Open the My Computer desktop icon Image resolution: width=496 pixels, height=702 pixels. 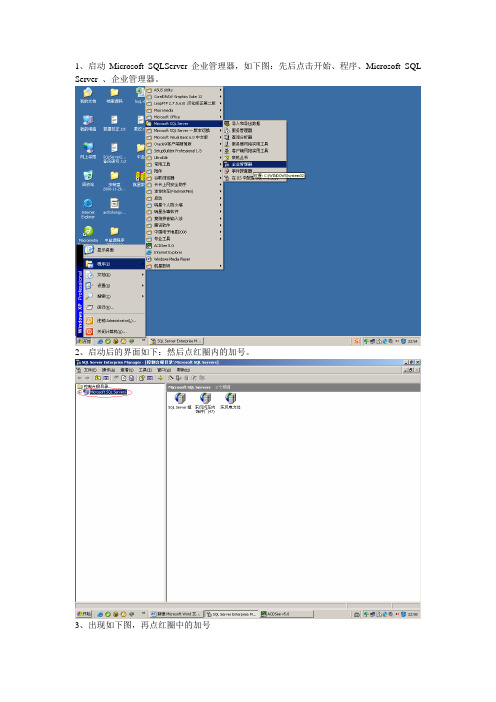[x=88, y=122]
